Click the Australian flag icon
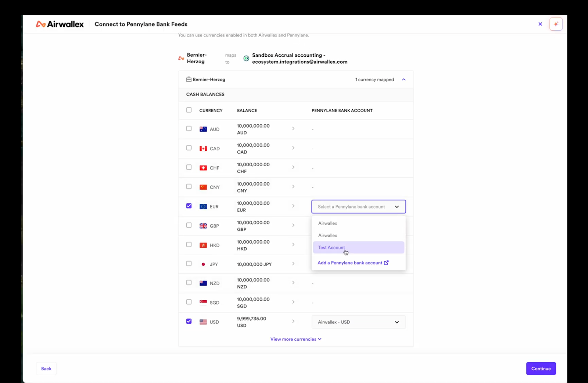588x383 pixels. tap(203, 129)
